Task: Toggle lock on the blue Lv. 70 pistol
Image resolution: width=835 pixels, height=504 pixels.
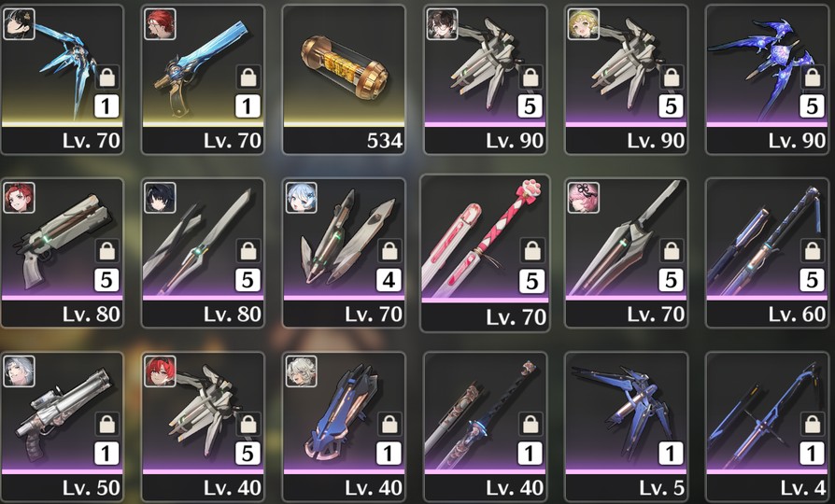Action: coord(248,77)
